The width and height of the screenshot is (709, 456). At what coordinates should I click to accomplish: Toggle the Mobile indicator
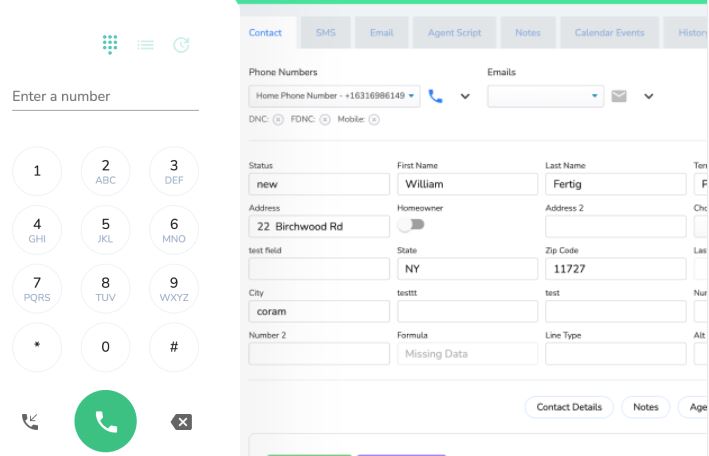[x=374, y=119]
